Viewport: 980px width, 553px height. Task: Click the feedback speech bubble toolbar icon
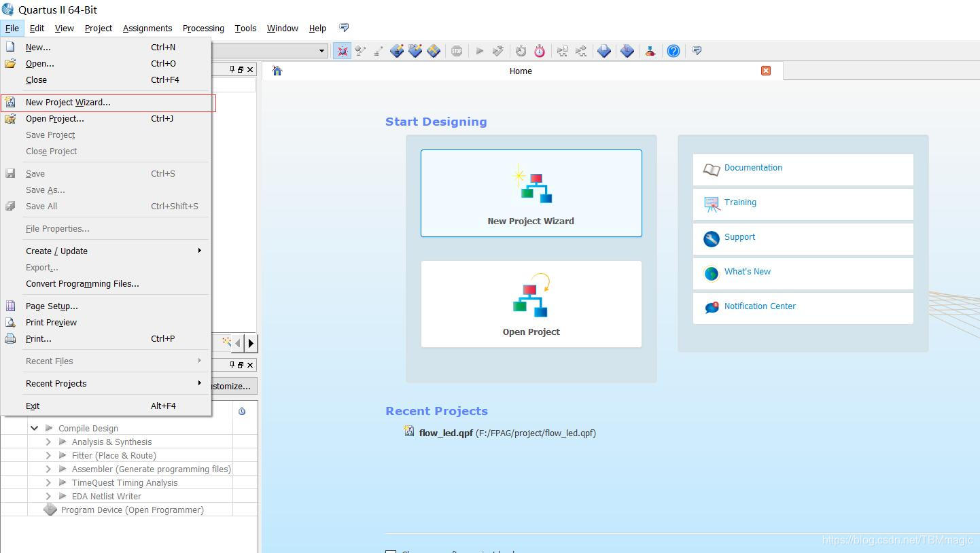(697, 50)
